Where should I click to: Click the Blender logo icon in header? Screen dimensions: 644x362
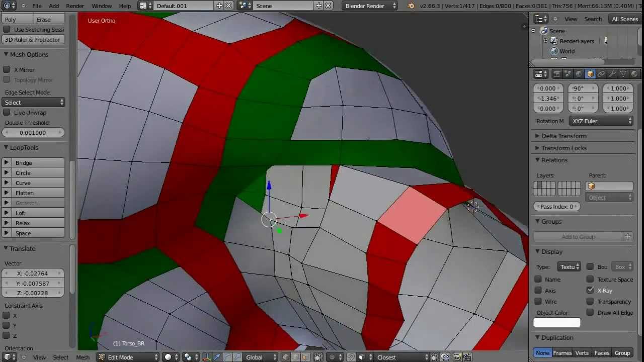pyautogui.click(x=411, y=6)
